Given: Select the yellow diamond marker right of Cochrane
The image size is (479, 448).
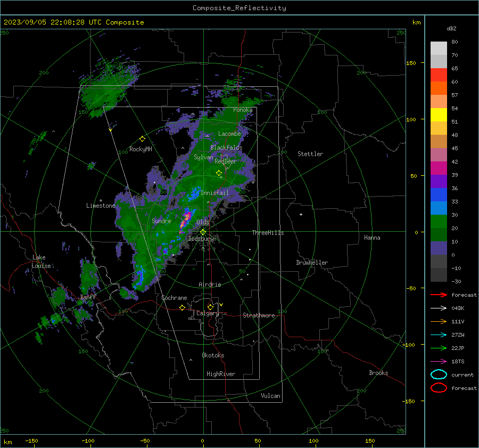Looking at the screenshot, I should [x=182, y=307].
